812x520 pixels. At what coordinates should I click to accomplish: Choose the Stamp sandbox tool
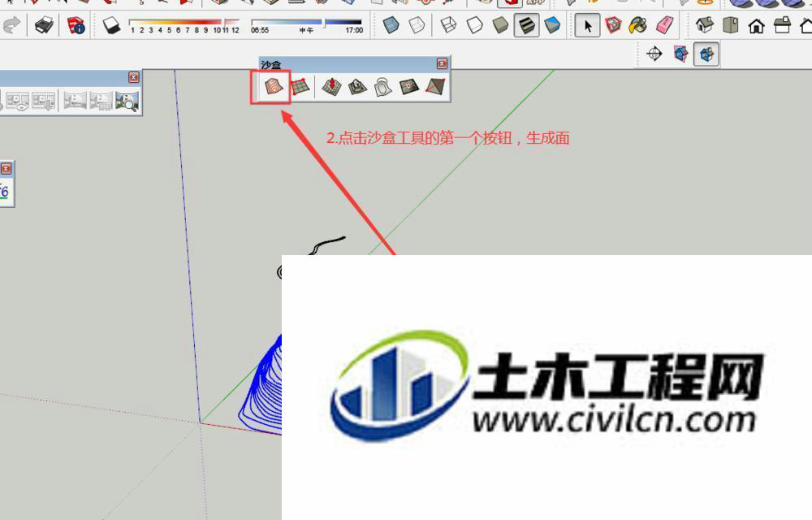click(357, 86)
